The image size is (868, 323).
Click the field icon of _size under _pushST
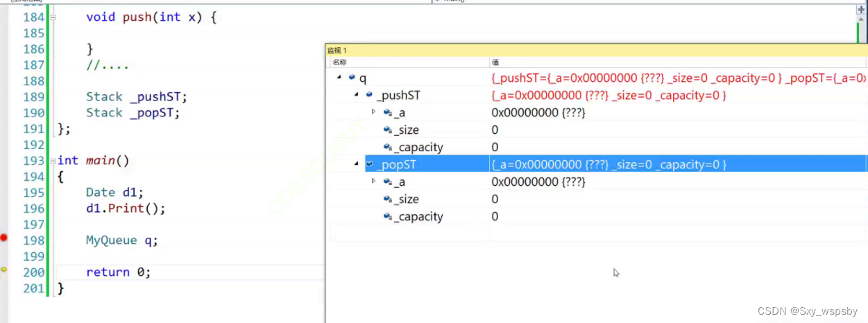tap(387, 130)
